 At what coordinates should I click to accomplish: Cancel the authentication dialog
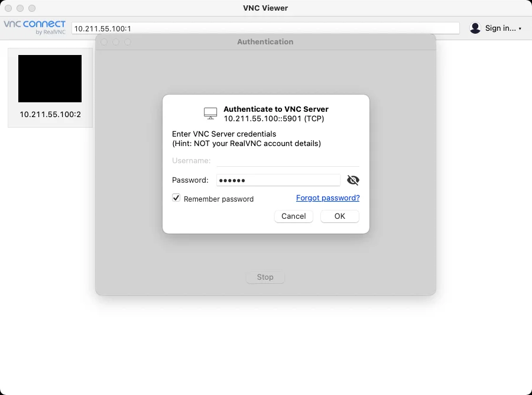coord(293,216)
